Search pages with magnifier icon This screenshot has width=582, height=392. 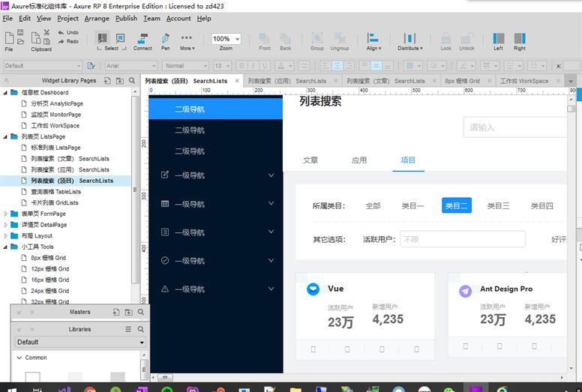point(132,80)
